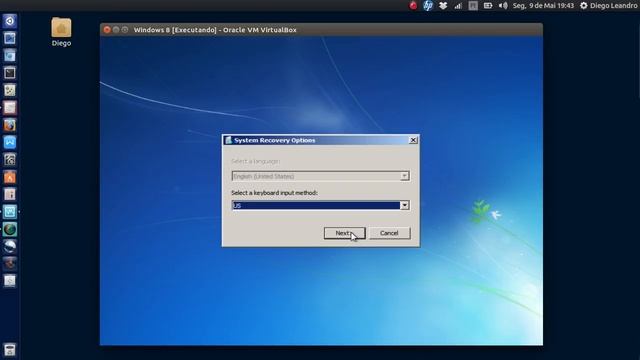This screenshot has height=360, width=640.
Task: Minimize the VirtualBox Windows 8 window
Action: [116, 30]
